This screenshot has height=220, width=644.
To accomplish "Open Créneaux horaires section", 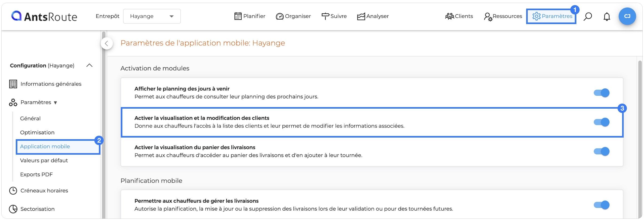I will click(44, 191).
